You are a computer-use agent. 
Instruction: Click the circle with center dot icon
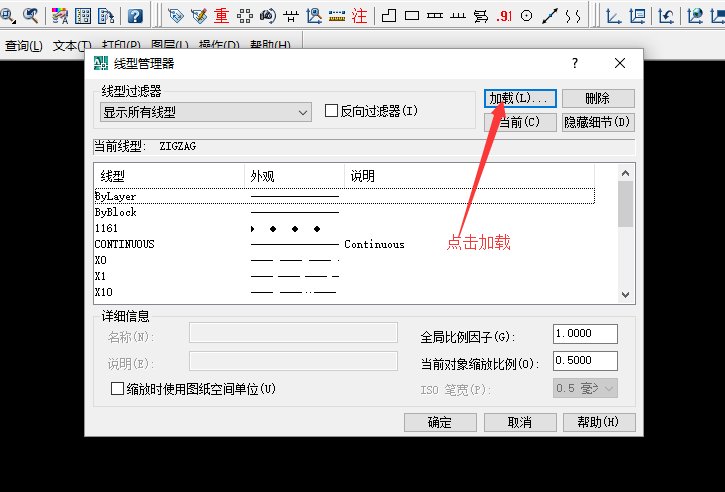(526, 16)
